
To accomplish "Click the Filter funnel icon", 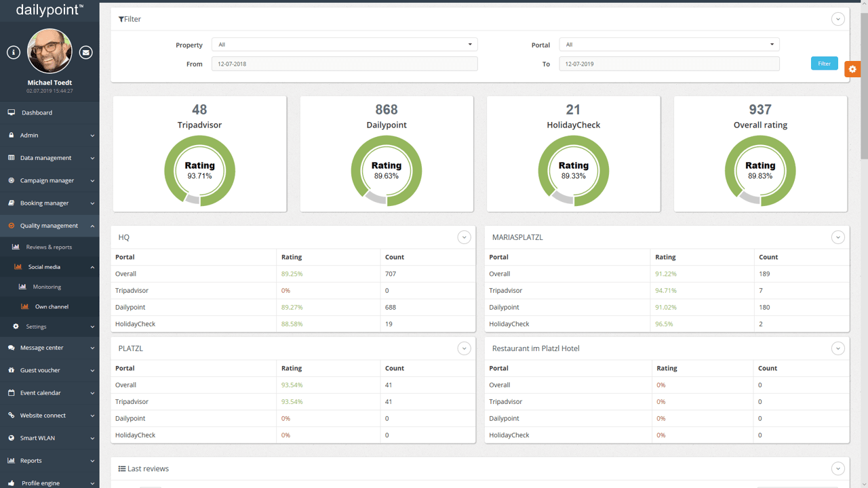I will (x=122, y=19).
